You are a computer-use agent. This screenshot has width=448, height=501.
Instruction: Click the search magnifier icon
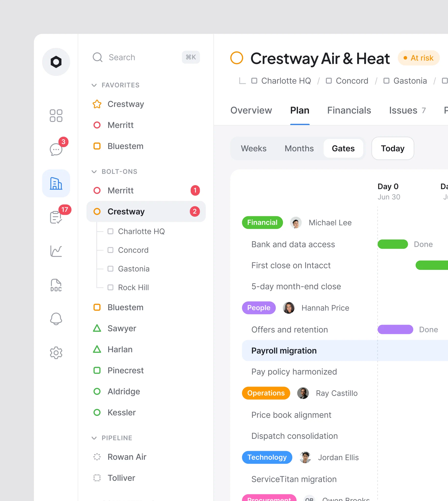click(x=97, y=57)
